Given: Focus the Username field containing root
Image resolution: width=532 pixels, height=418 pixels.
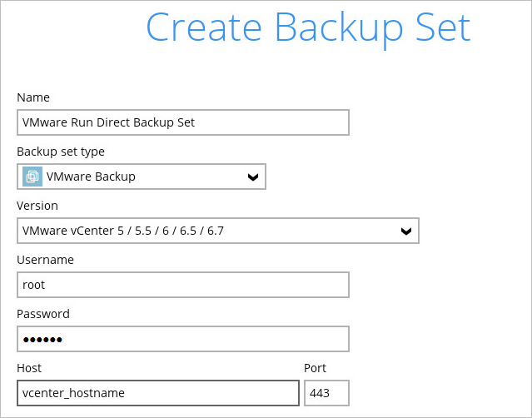Looking at the screenshot, I should click(182, 285).
